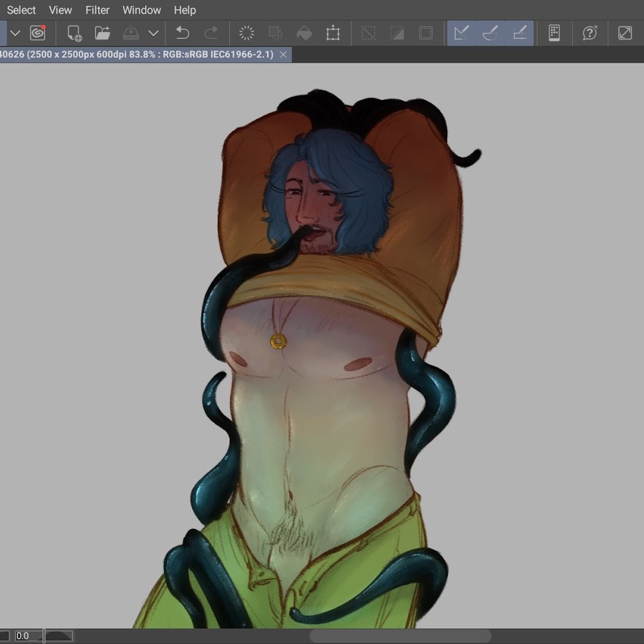This screenshot has height=644, width=644.
Task: Toggle Snap to Ruler
Action: (x=462, y=33)
